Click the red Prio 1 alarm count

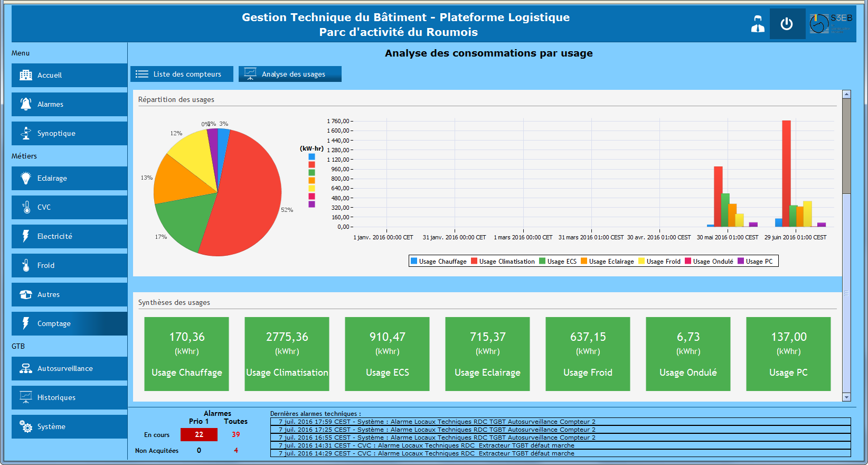pyautogui.click(x=199, y=434)
